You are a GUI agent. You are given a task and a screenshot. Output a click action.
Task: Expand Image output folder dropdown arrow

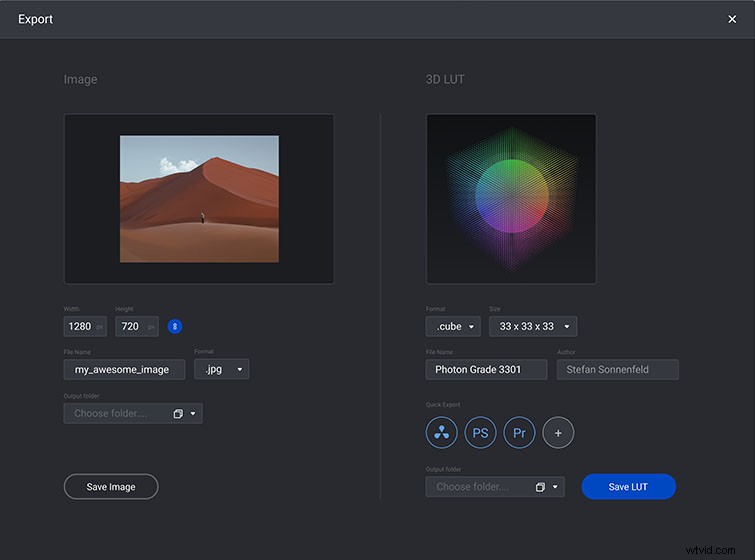click(x=193, y=414)
